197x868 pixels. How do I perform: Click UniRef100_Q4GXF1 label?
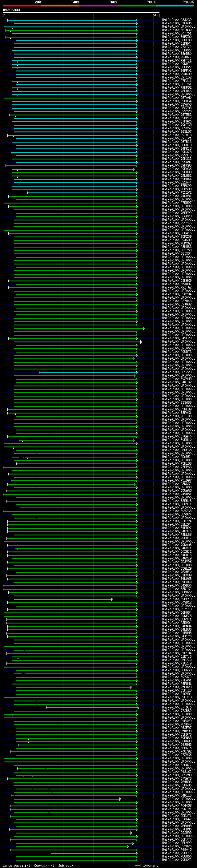(177, 548)
